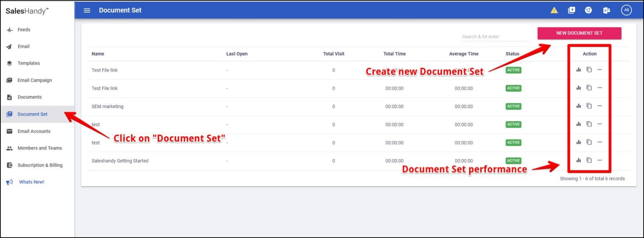644x238 pixels.
Task: Open Feeds in the sidebar
Action: pyautogui.click(x=24, y=30)
